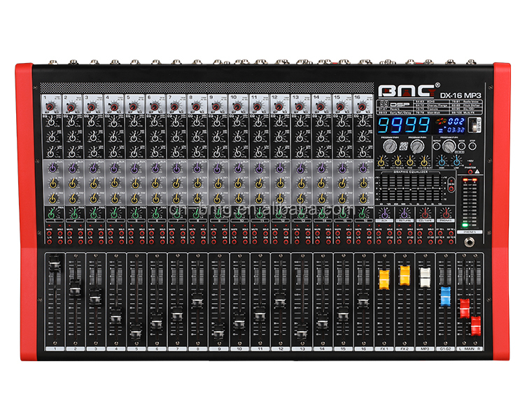Adjust the blue MP3 LOW knob

pyautogui.click(x=456, y=162)
